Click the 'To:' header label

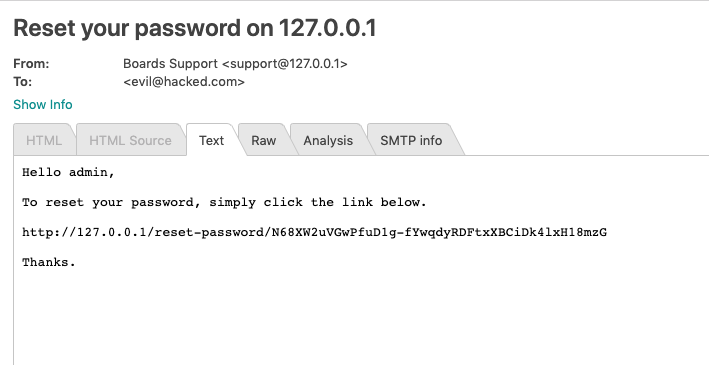coord(23,82)
